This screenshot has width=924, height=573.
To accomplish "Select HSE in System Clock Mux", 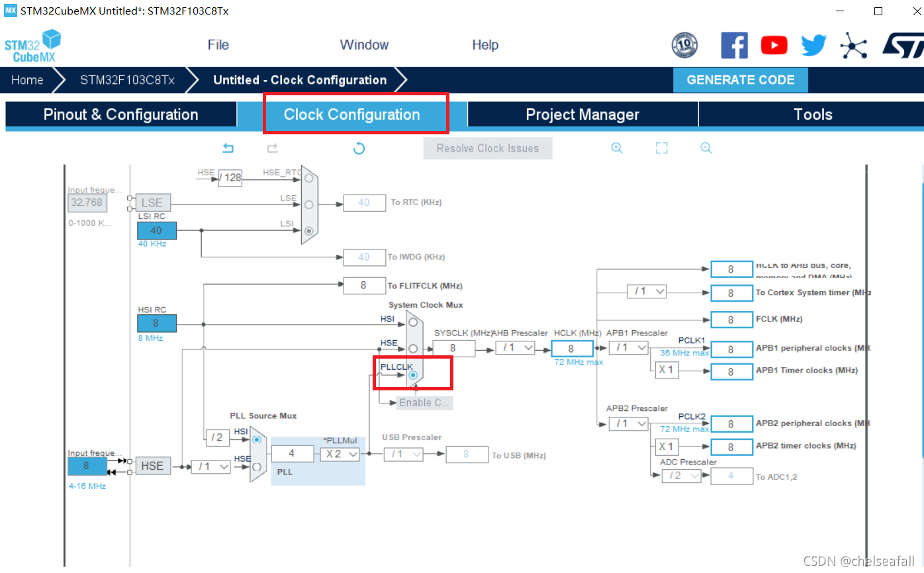I will (413, 348).
